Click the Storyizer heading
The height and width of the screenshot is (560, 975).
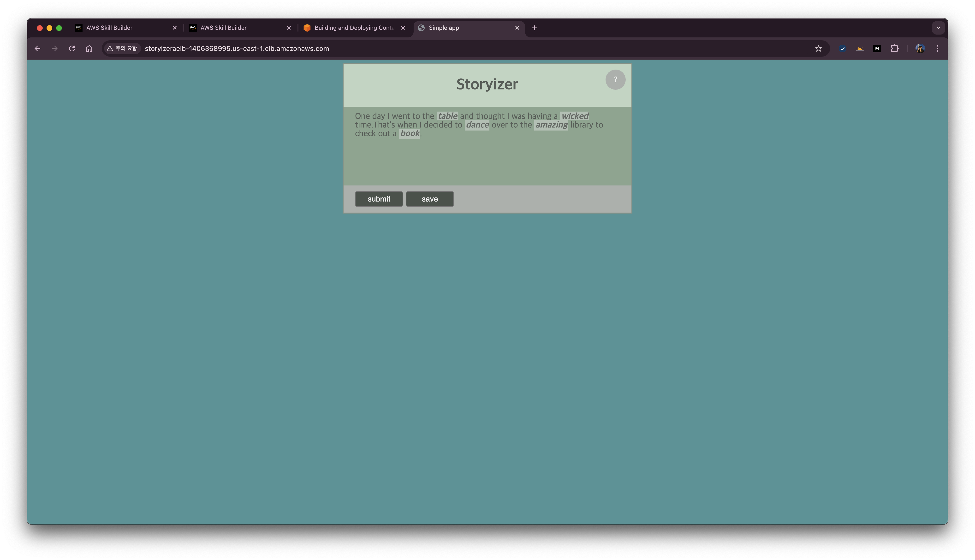click(487, 84)
